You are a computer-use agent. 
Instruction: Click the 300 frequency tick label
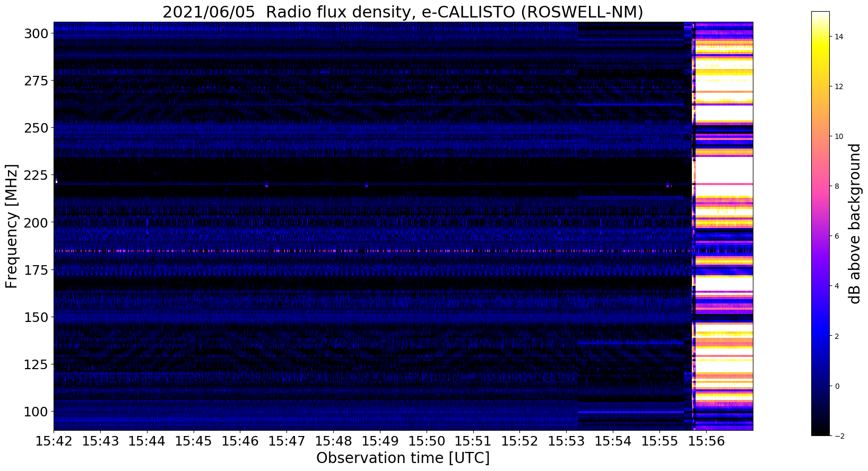coord(36,33)
